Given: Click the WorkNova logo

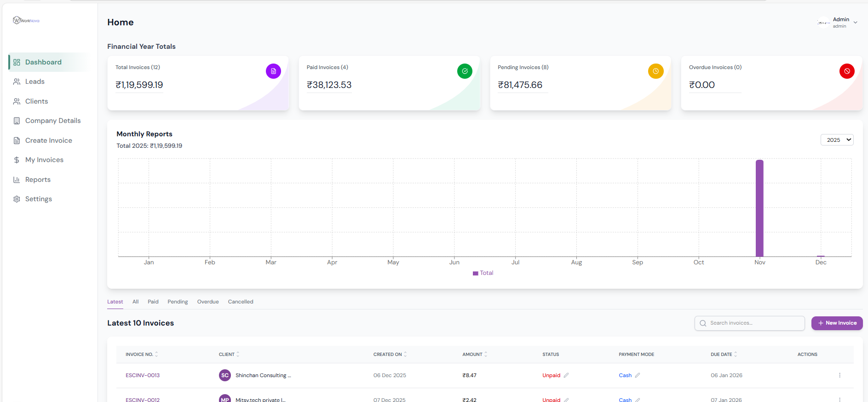Looking at the screenshot, I should pos(26,20).
